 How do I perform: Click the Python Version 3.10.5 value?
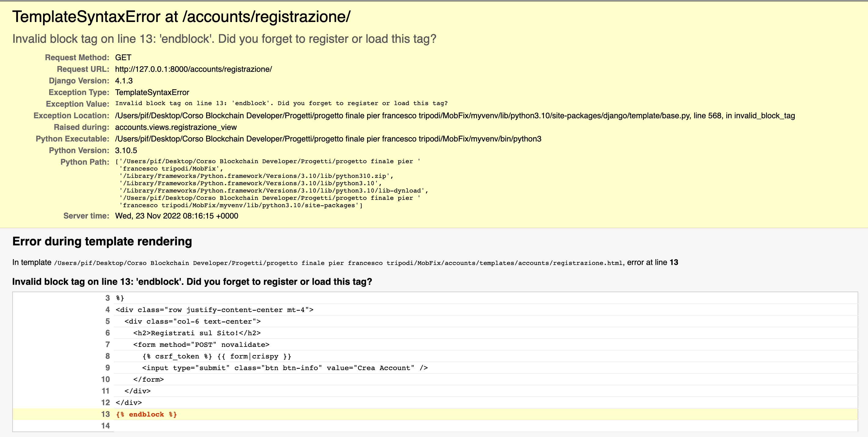pyautogui.click(x=126, y=150)
